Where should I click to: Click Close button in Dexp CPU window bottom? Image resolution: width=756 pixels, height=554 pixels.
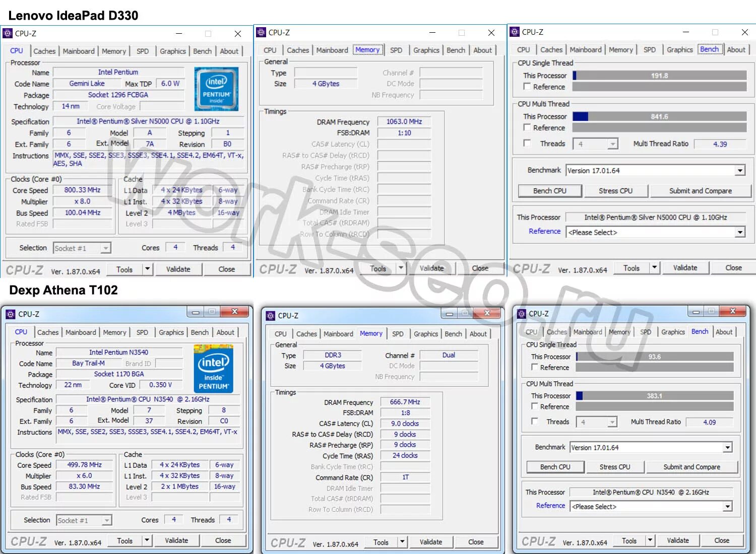223,540
